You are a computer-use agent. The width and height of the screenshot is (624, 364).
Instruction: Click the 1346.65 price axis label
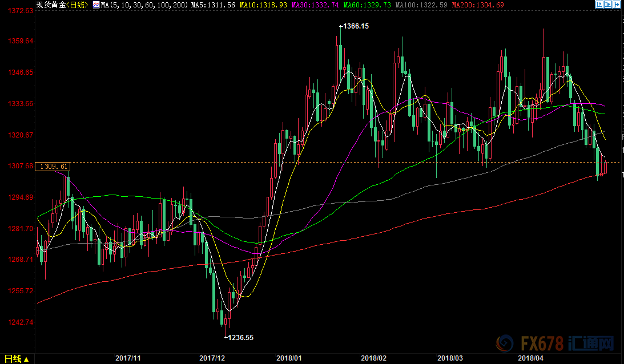21,72
